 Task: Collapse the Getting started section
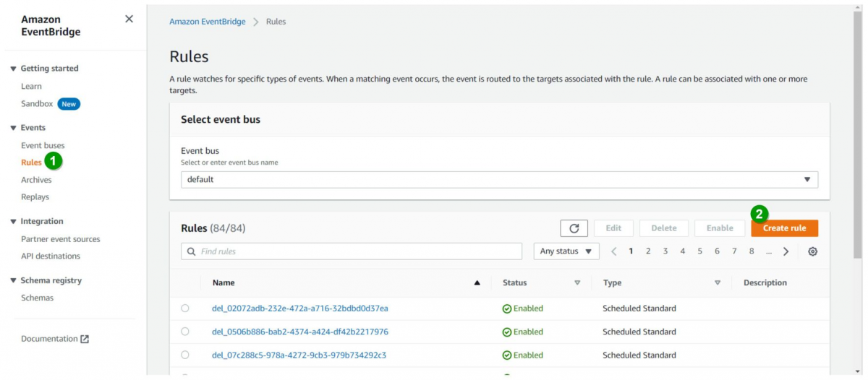tap(13, 69)
